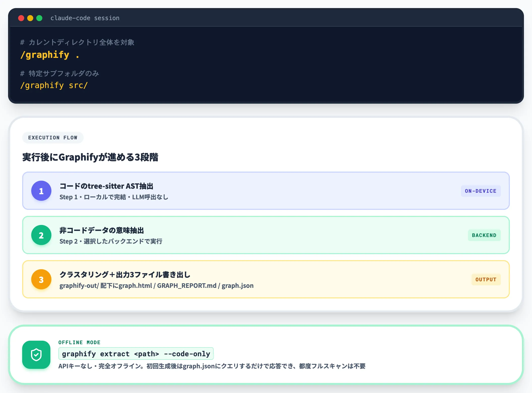Click the green maximize dot in terminal header
The image size is (532, 393).
tap(39, 18)
